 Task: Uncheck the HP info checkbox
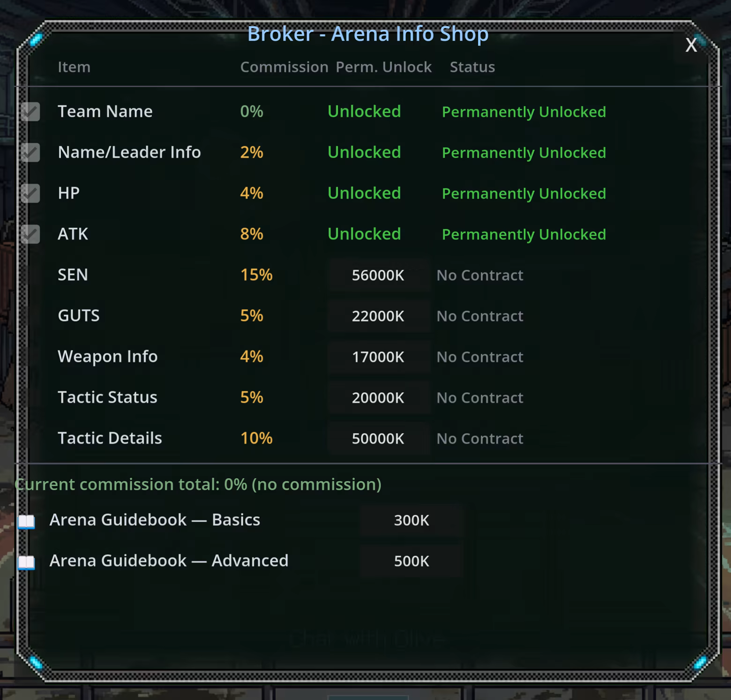(x=30, y=194)
